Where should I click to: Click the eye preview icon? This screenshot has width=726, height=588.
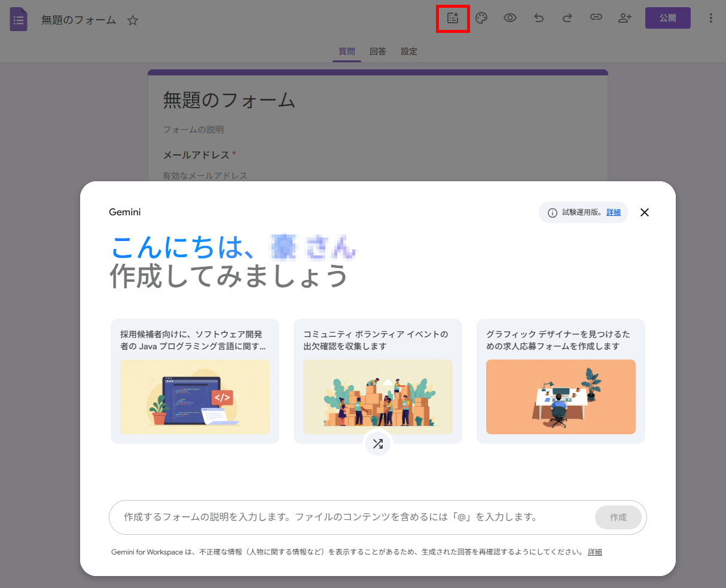[x=510, y=18]
